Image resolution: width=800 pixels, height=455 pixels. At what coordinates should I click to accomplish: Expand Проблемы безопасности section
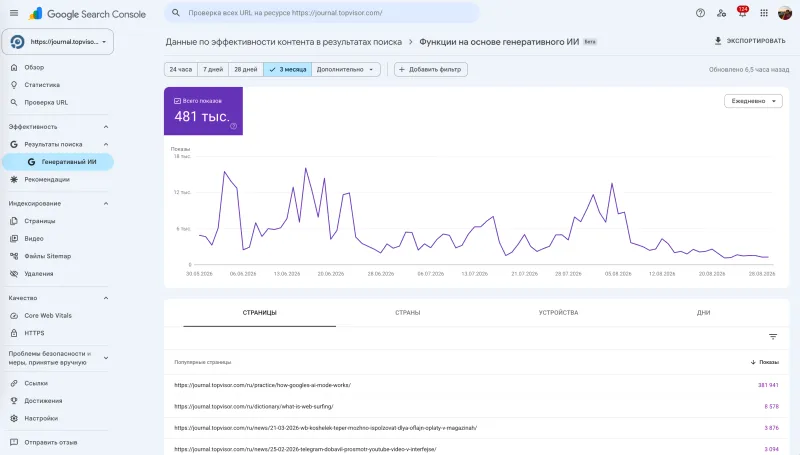pos(106,358)
